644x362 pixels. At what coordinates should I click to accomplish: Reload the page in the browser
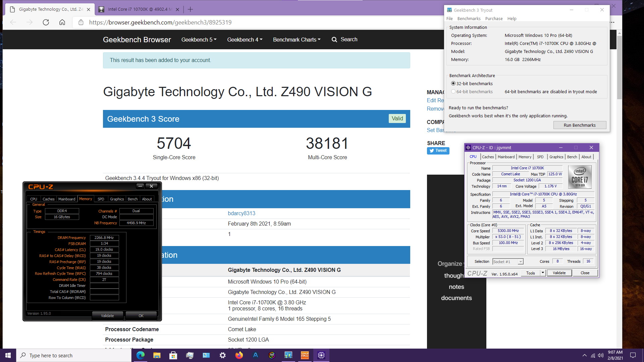click(46, 22)
